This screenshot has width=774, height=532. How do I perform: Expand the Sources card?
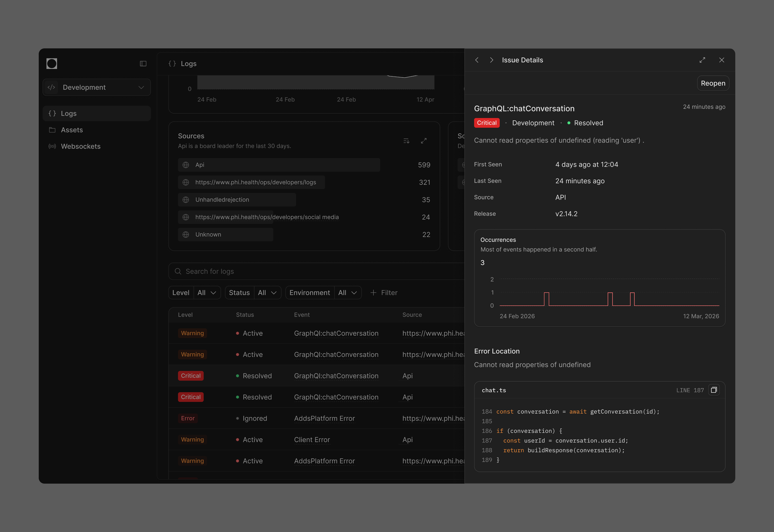[424, 141]
